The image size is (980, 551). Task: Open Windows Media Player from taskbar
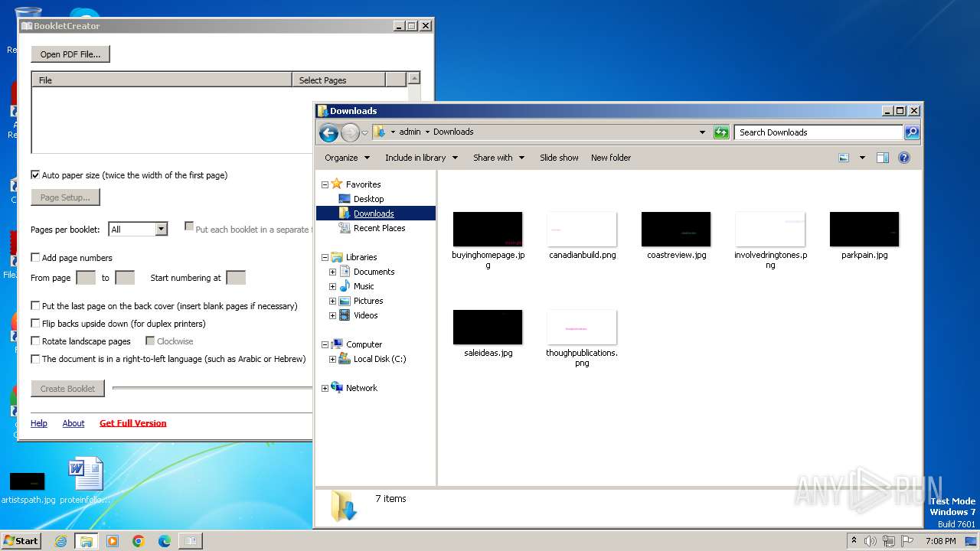(113, 541)
